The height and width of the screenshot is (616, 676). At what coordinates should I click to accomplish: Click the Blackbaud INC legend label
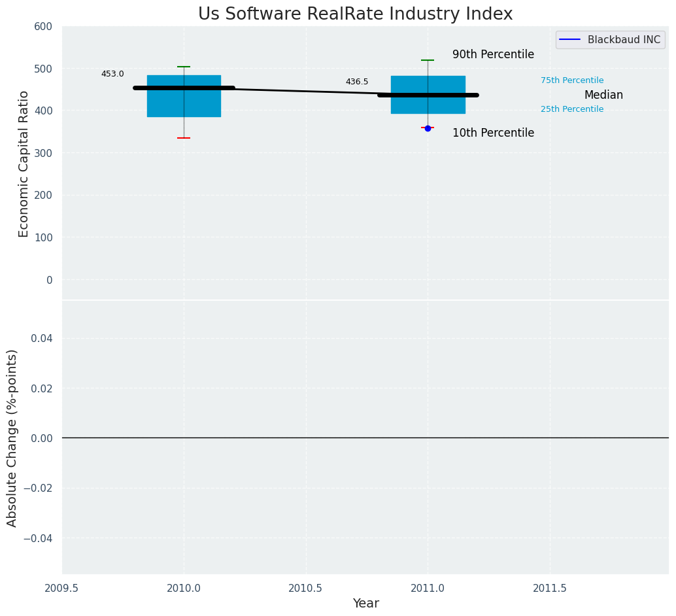point(624,40)
